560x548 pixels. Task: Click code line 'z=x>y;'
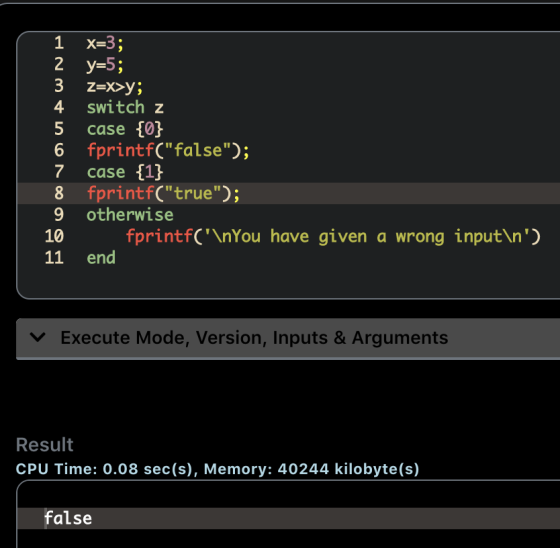point(114,86)
